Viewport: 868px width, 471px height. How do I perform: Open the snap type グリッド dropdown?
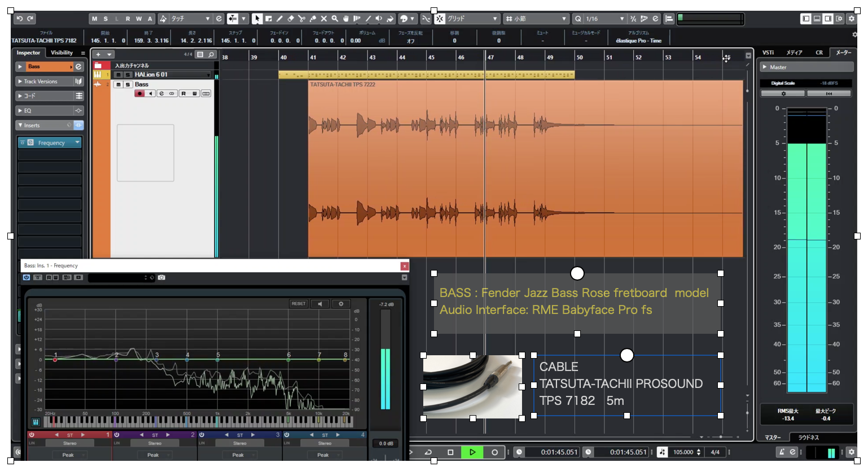[x=472, y=19]
